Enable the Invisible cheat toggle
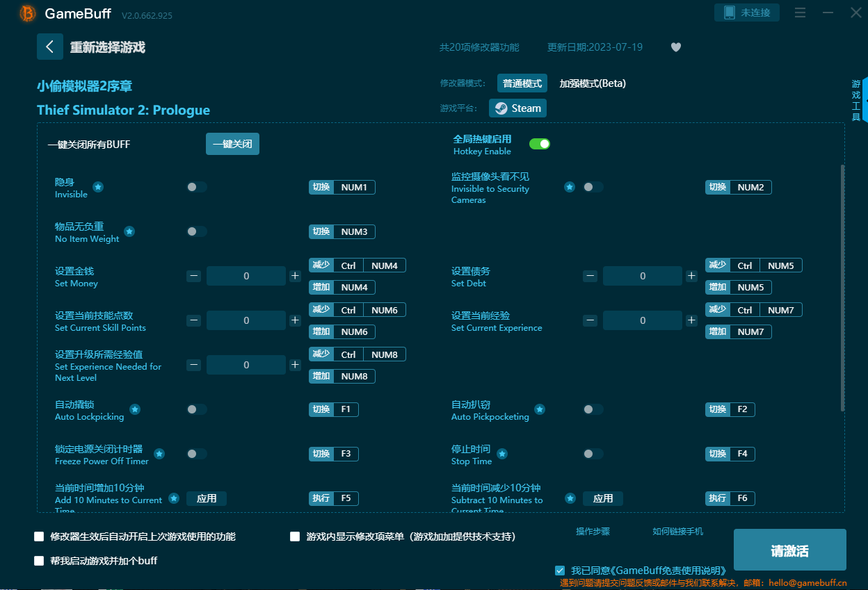 point(197,187)
